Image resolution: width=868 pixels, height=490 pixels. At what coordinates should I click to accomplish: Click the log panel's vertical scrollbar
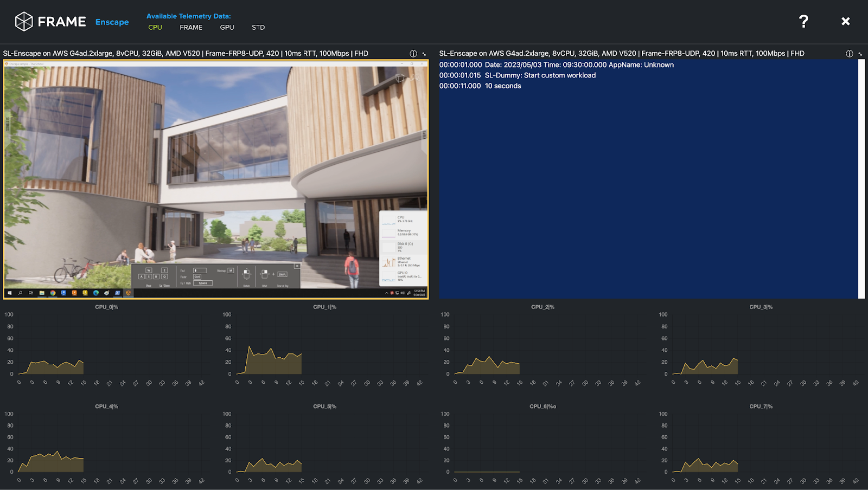(x=861, y=179)
